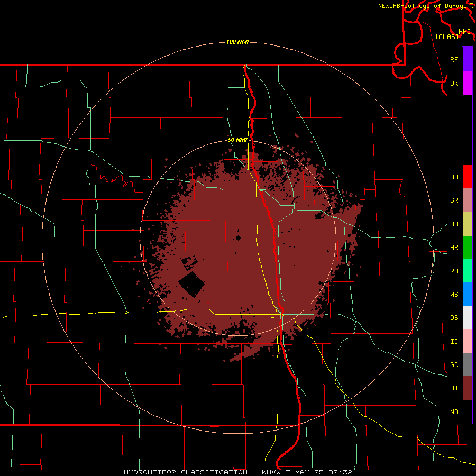Image resolution: width=476 pixels, height=476 pixels.
Task: Click the 'HHC' product code text
Action: (464, 32)
